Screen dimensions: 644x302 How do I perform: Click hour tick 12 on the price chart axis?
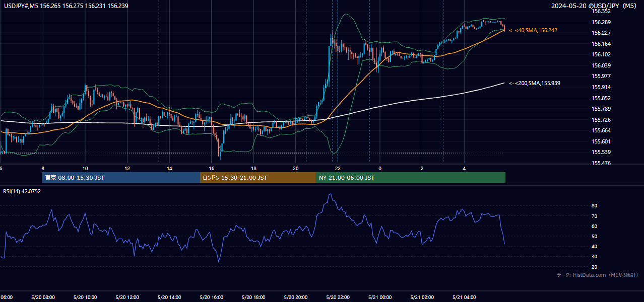click(x=127, y=168)
